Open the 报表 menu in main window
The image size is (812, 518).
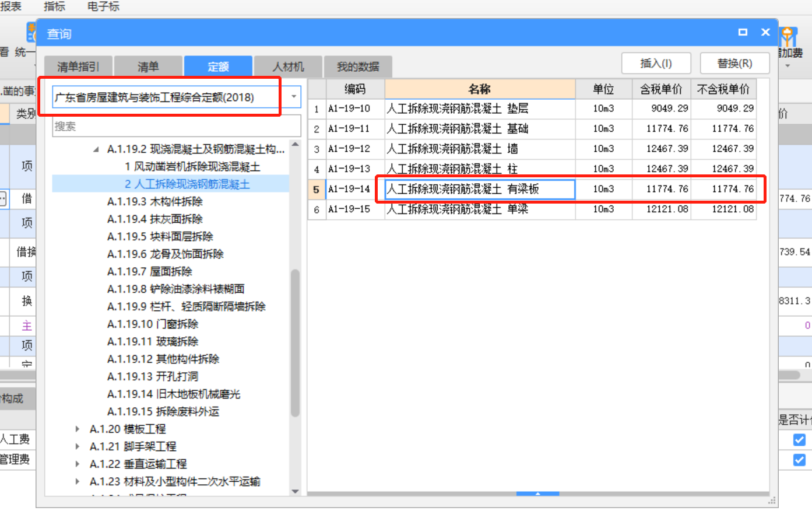[x=10, y=6]
